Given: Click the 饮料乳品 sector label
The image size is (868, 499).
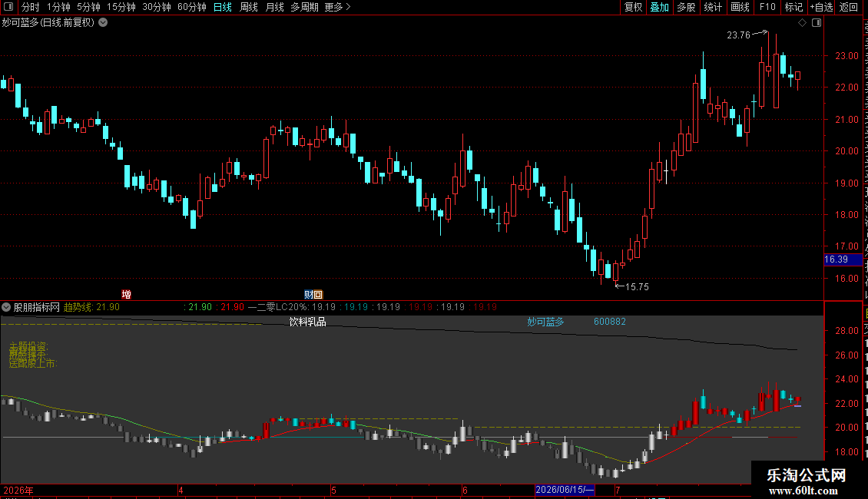Looking at the screenshot, I should tap(308, 322).
